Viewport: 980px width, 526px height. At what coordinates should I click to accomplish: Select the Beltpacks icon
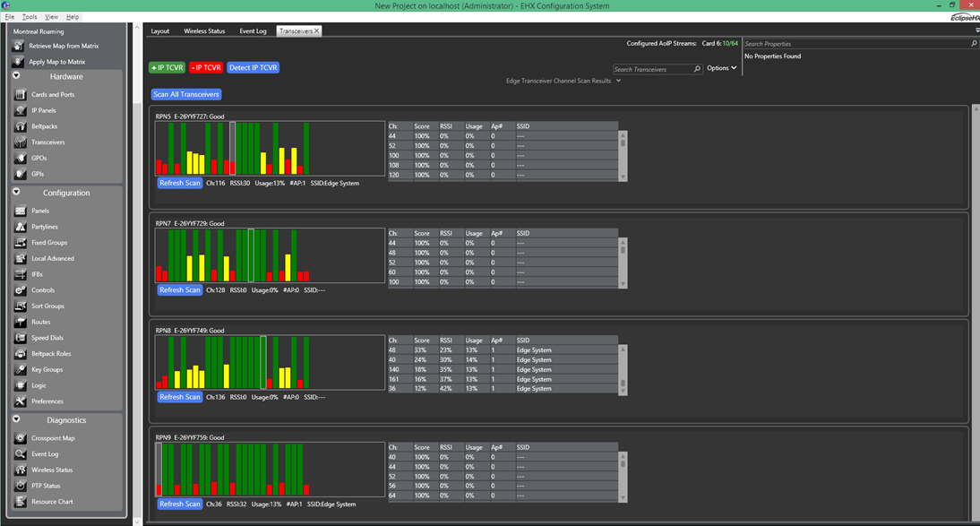coord(20,126)
